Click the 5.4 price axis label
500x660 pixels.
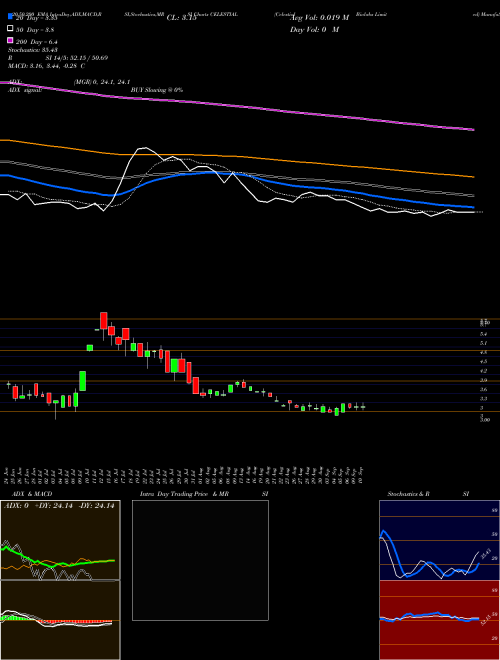click(484, 334)
